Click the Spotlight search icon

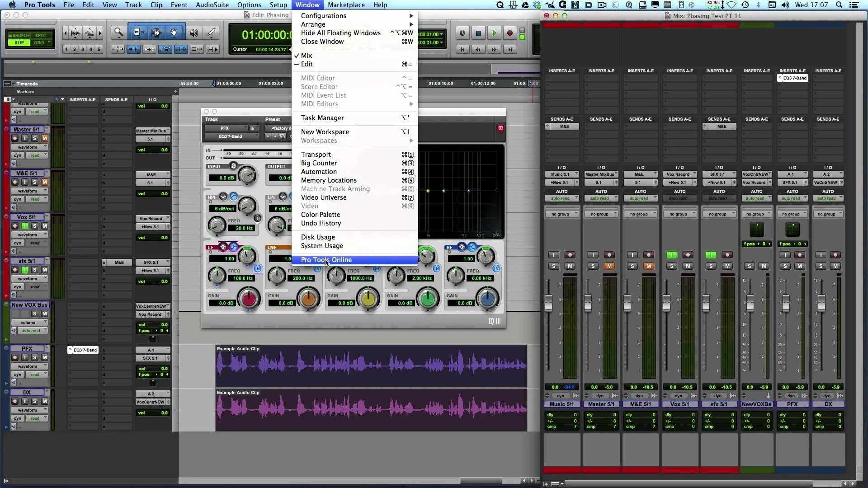(x=839, y=5)
